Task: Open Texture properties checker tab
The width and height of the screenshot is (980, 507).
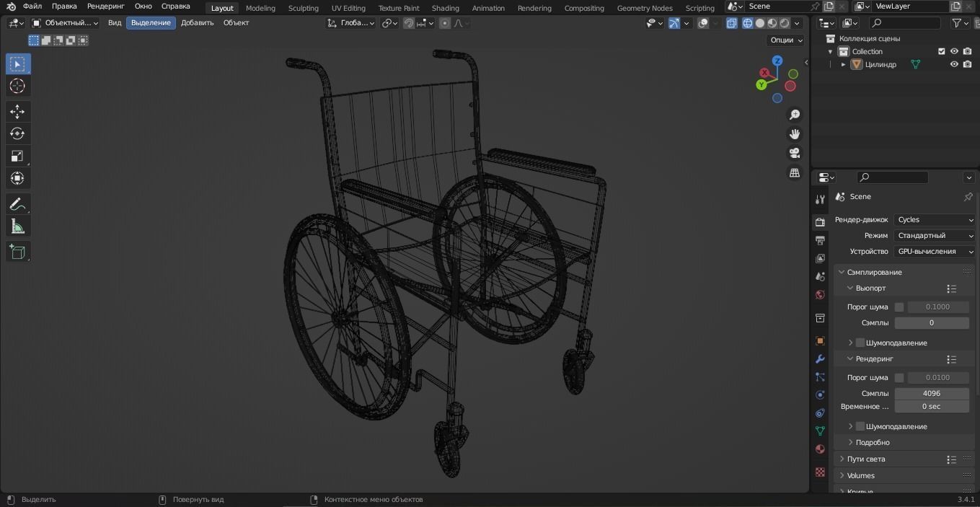Action: (x=820, y=472)
